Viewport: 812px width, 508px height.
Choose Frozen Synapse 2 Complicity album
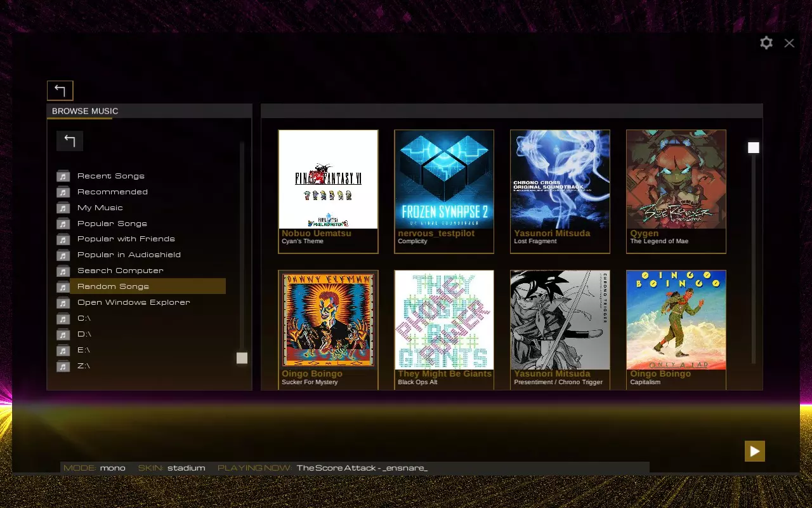point(444,191)
